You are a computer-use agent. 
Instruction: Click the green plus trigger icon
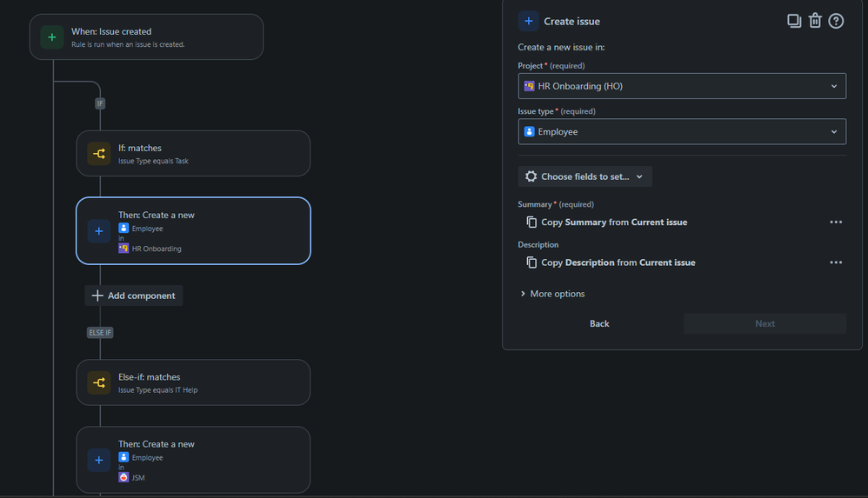(52, 37)
